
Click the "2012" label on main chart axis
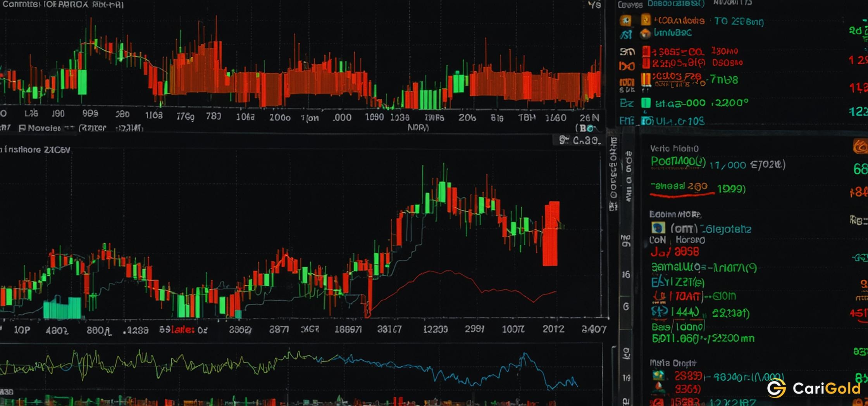click(553, 329)
